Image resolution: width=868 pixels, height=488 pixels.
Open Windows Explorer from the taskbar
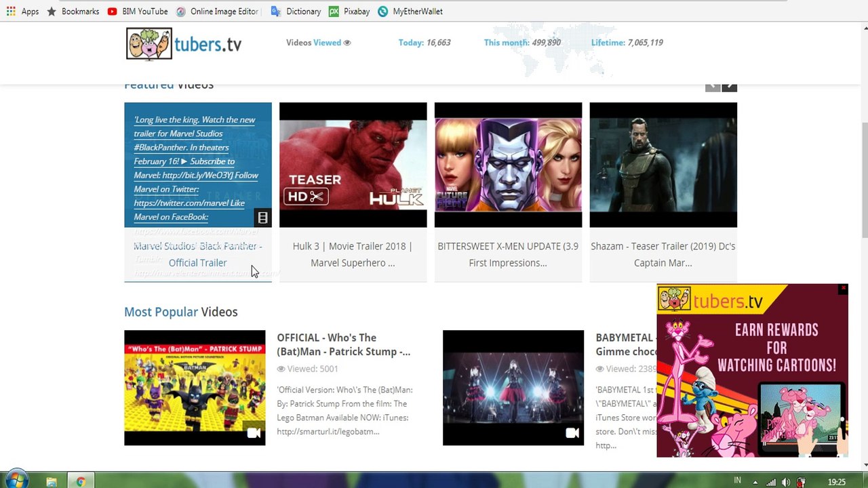pos(52,482)
